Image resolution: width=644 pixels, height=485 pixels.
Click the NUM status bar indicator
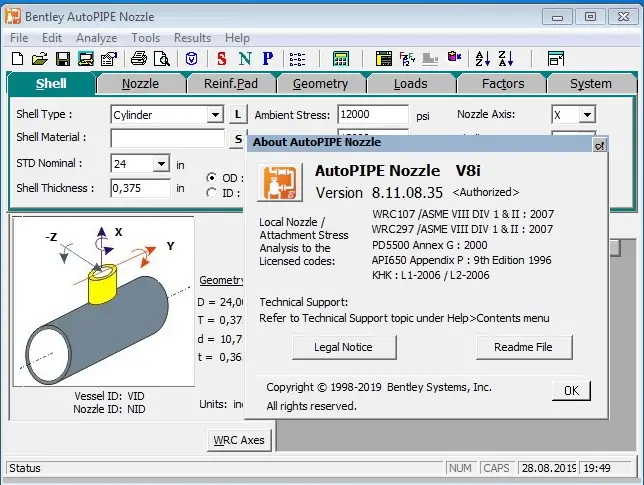(x=460, y=468)
